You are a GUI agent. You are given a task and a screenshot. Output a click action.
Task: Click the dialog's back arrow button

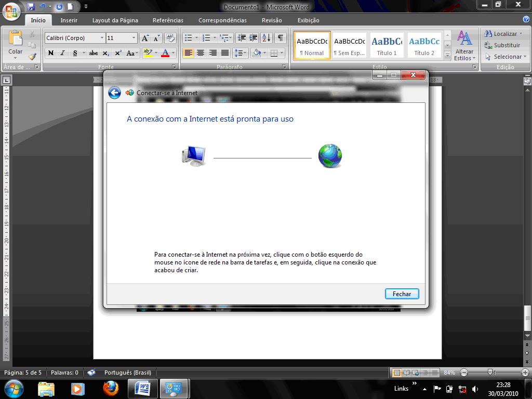(114, 92)
